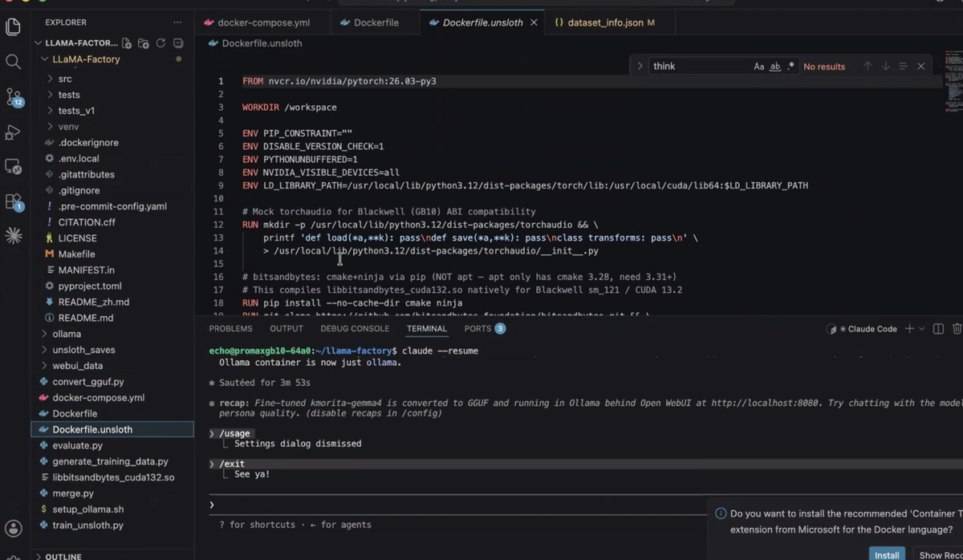Go to next match in find widget
Screen dimensions: 963x560
coord(886,67)
